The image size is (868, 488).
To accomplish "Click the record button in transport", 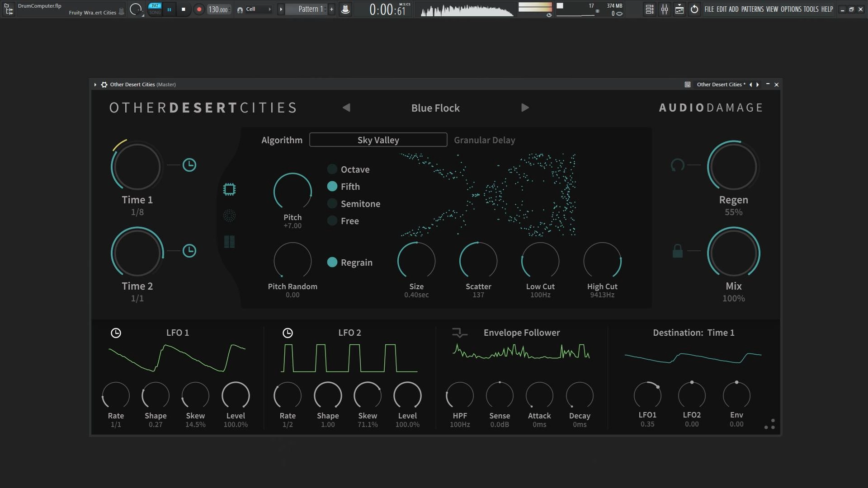I will 199,9.
